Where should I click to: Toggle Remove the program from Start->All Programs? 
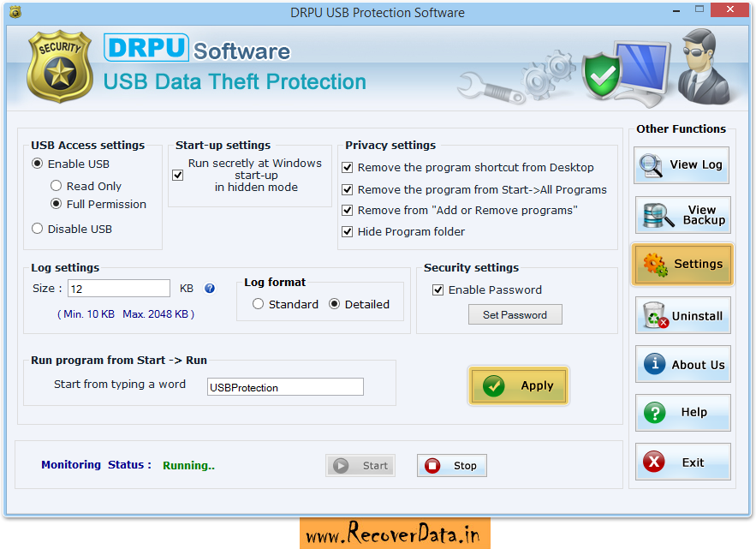pos(347,189)
